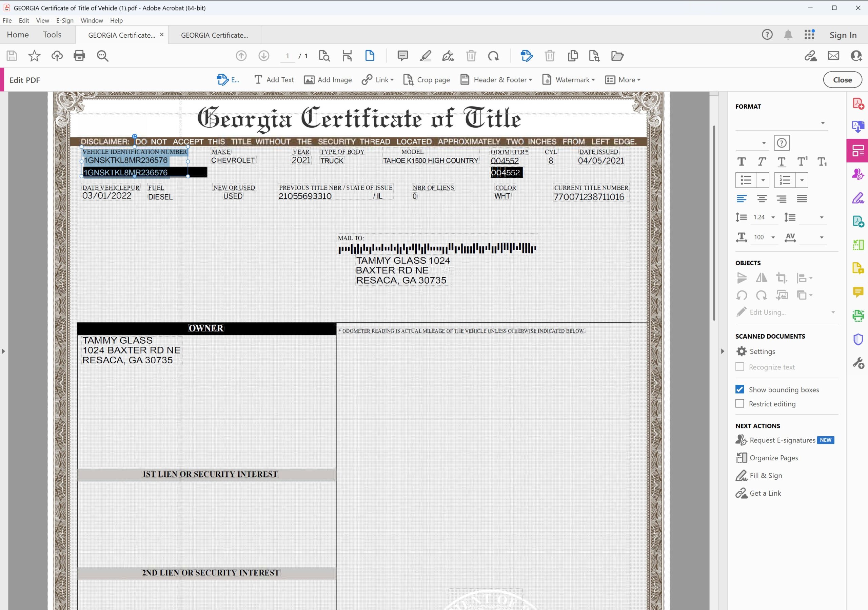Center align text

tap(762, 198)
